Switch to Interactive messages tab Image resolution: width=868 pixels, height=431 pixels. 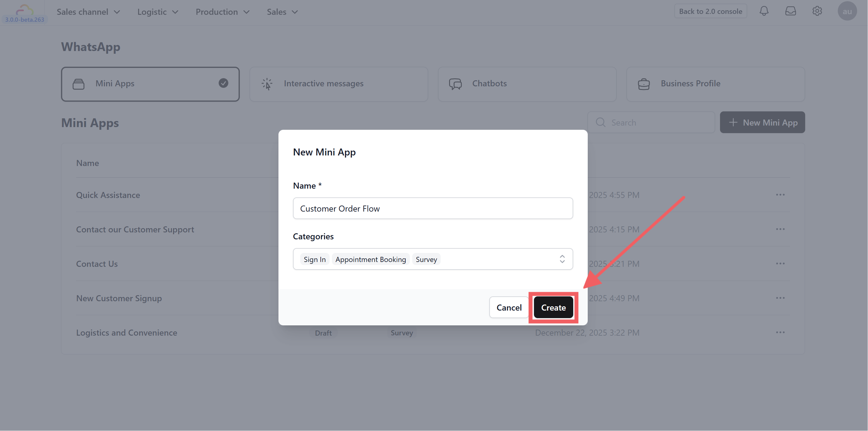339,84
